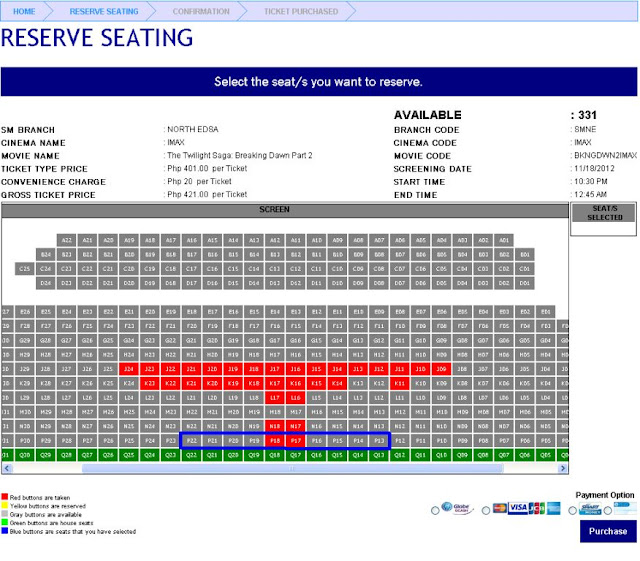Screen dimensions: 640x561
Task: Open the TICKET PURCHASED breadcrumb step
Action: (301, 11)
